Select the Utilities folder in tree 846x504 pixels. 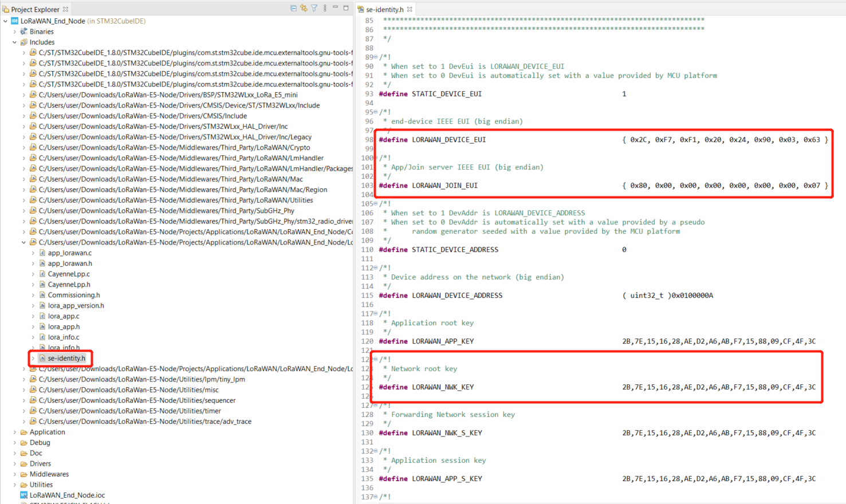tap(41, 485)
